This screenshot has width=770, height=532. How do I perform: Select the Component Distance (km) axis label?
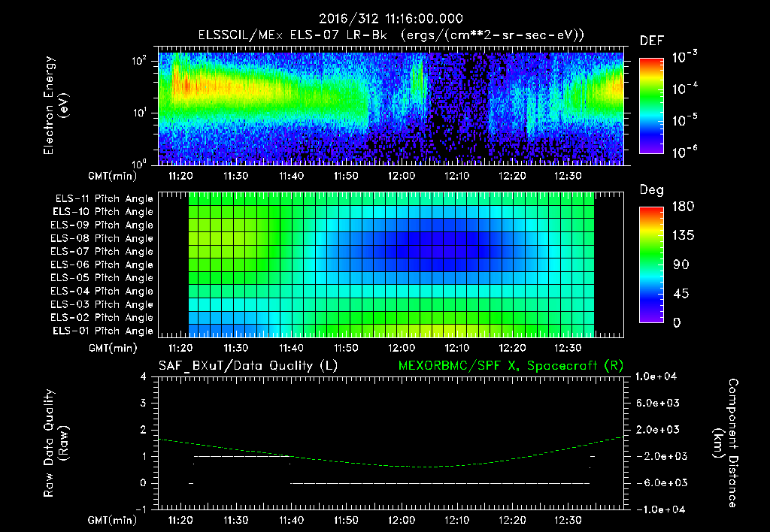(726, 443)
